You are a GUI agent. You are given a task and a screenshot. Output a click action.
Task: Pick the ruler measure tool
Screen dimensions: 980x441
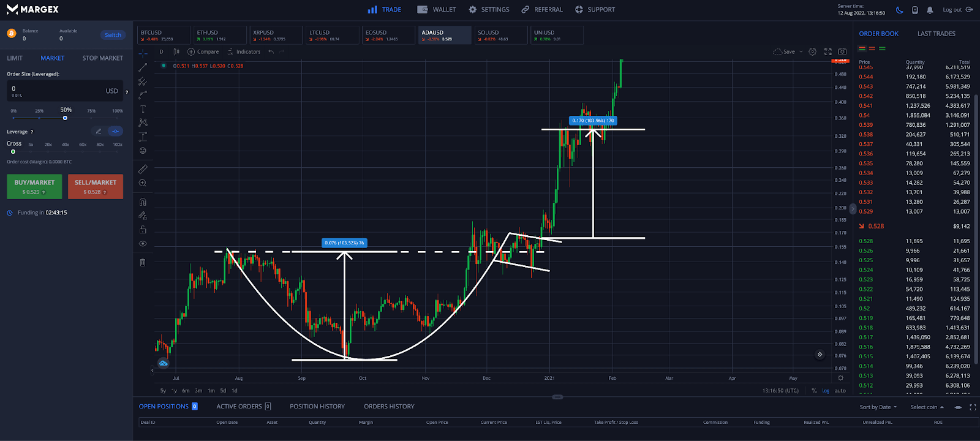pyautogui.click(x=143, y=169)
